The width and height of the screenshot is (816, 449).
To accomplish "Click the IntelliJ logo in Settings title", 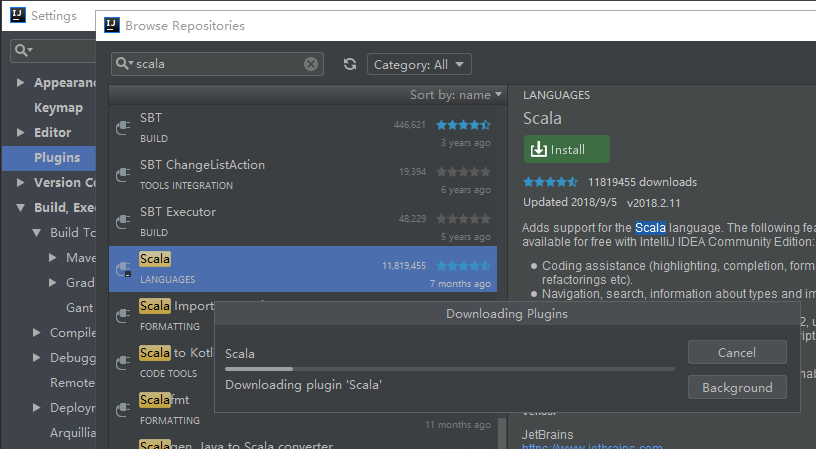I will click(18, 15).
